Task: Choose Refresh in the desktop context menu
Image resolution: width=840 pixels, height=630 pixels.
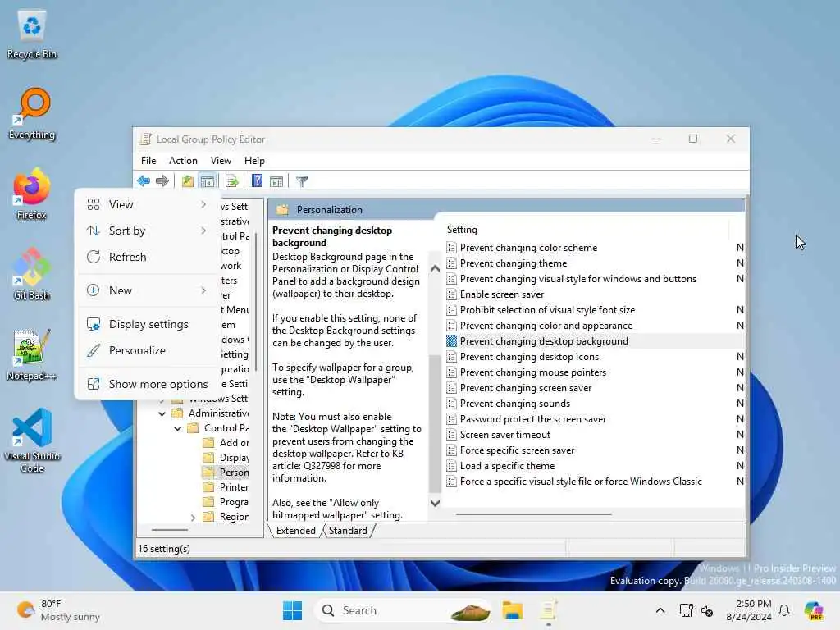Action: click(146, 257)
